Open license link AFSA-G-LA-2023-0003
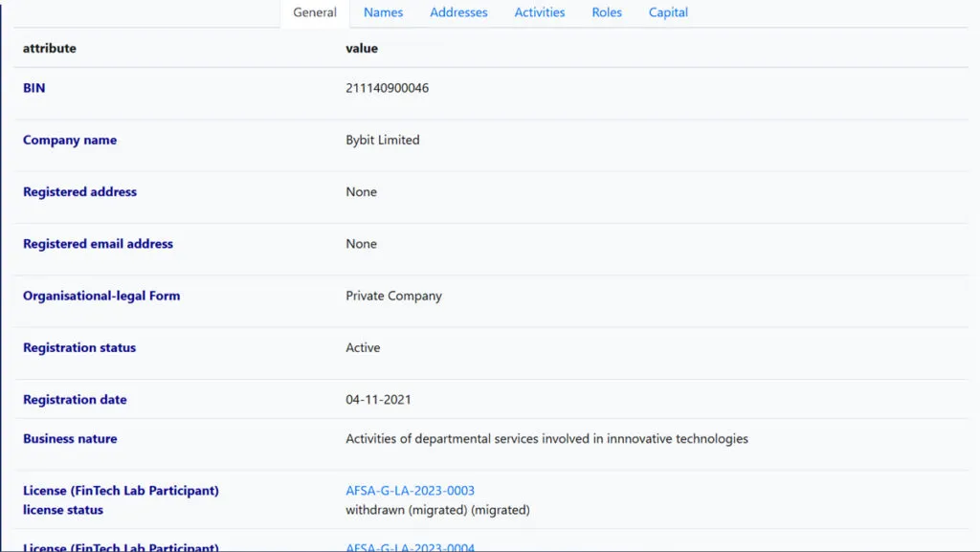The image size is (980, 552). tap(410, 490)
